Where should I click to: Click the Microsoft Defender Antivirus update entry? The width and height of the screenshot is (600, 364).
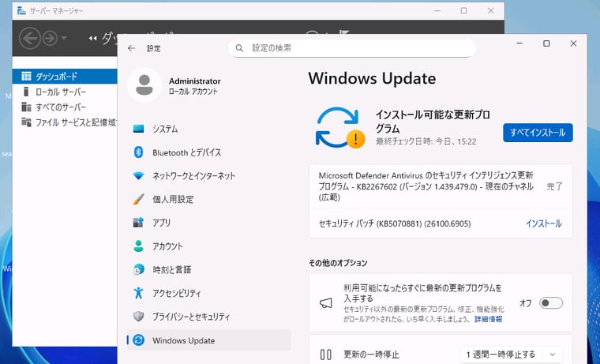point(441,186)
